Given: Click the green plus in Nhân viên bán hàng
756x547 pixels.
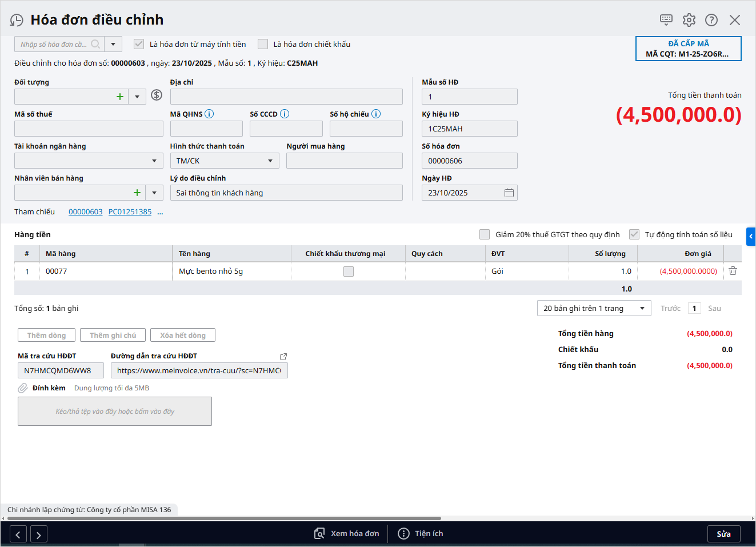Looking at the screenshot, I should pyautogui.click(x=137, y=193).
